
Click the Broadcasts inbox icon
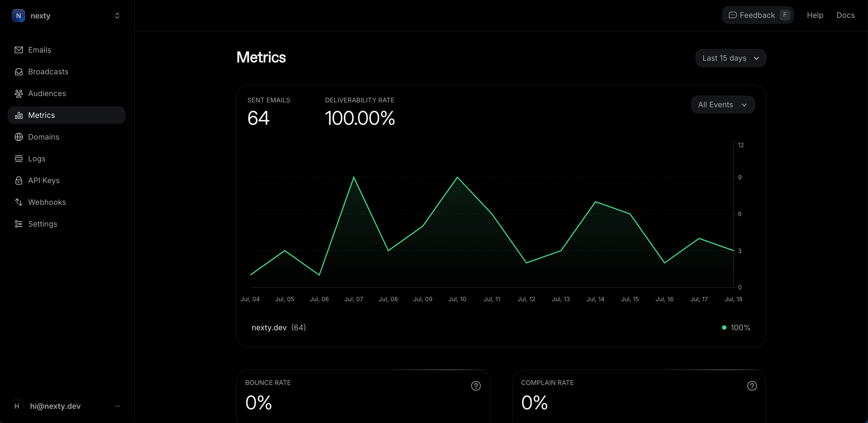[19, 72]
